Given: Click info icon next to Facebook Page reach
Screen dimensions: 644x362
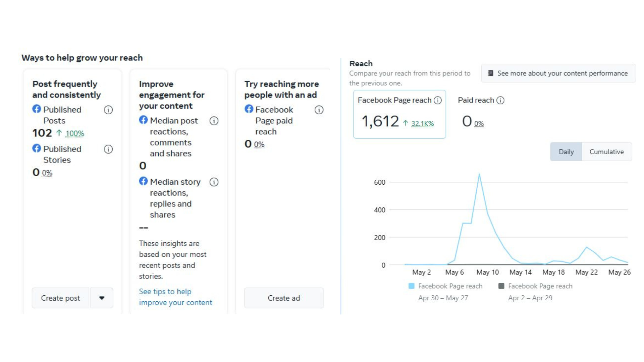Looking at the screenshot, I should 437,100.
